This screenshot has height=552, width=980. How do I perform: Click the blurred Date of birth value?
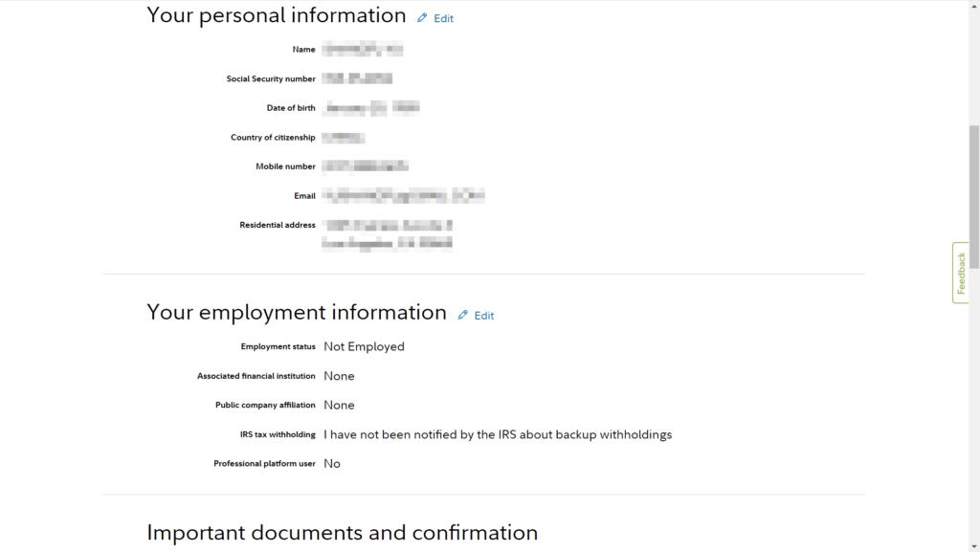pos(371,107)
